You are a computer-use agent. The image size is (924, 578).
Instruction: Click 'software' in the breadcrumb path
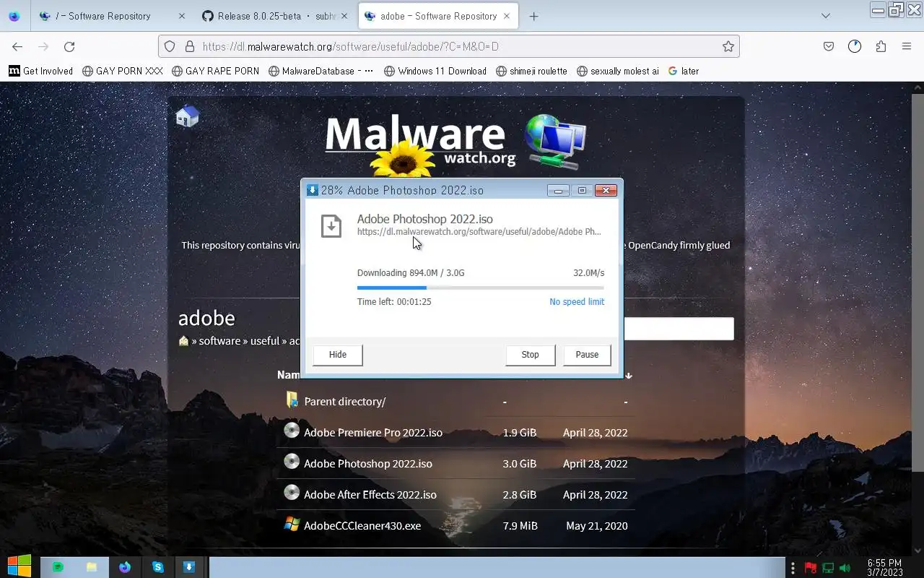point(219,341)
